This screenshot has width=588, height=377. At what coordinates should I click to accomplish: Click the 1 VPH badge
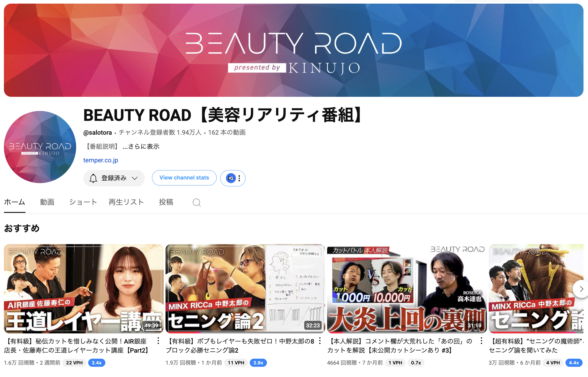click(395, 363)
